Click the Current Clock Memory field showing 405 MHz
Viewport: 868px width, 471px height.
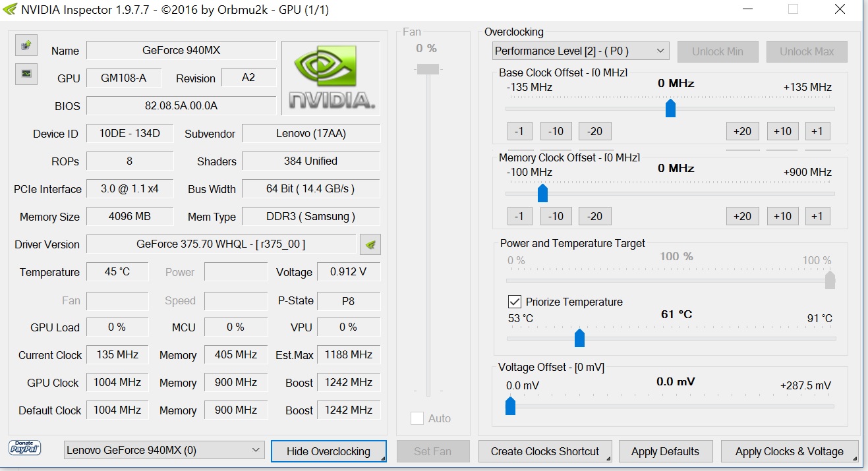coord(236,354)
